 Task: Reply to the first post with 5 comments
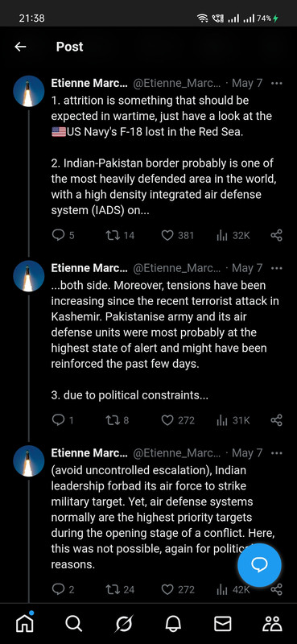(x=64, y=235)
